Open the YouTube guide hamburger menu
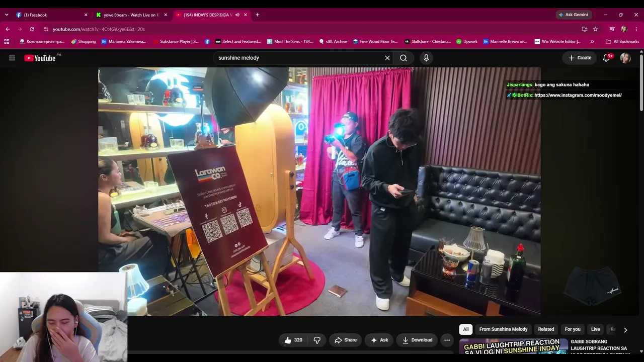 [12, 58]
